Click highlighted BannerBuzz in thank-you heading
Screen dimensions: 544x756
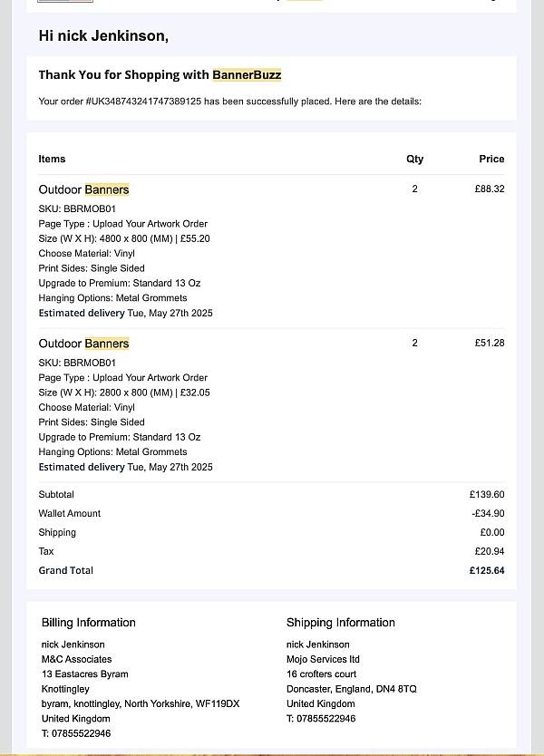click(x=247, y=74)
